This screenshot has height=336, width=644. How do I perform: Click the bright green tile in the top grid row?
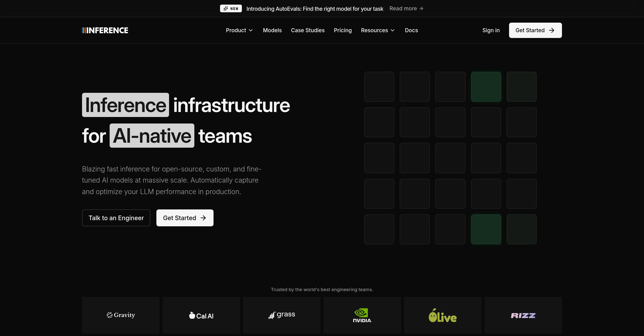point(486,87)
